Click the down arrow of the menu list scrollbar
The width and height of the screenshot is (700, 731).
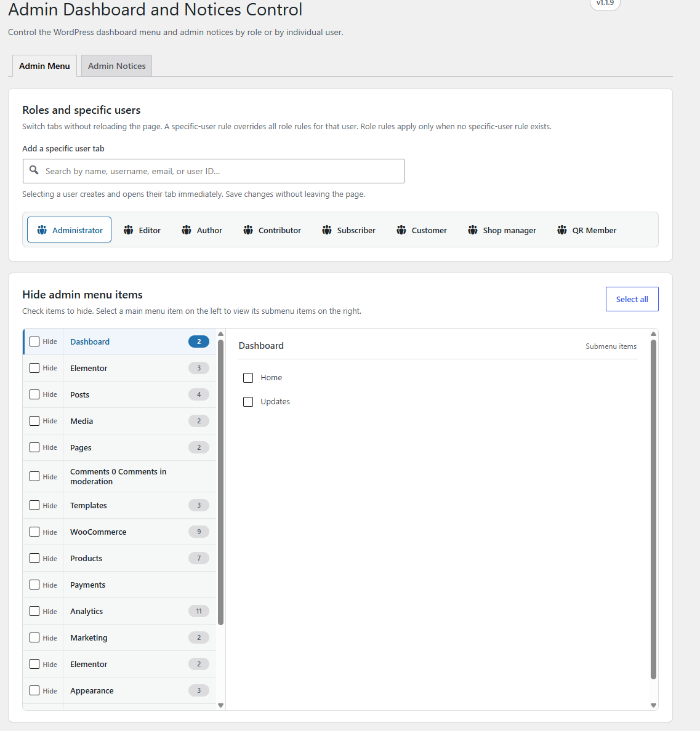(x=220, y=705)
